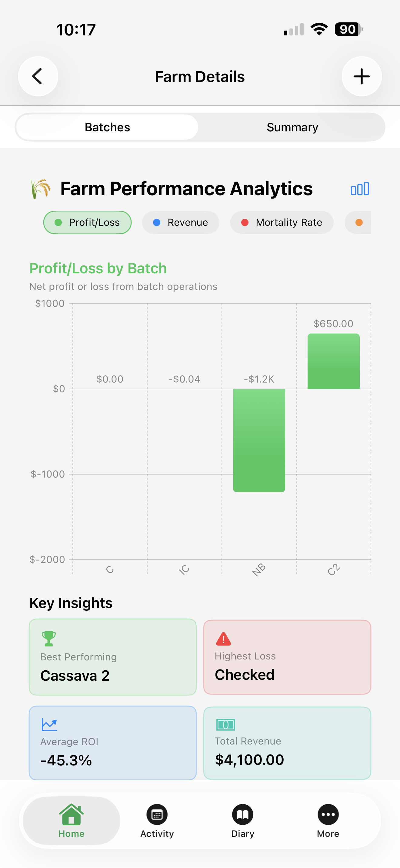
Task: Tap the -$1.2K NB loss bar
Action: [x=259, y=440]
